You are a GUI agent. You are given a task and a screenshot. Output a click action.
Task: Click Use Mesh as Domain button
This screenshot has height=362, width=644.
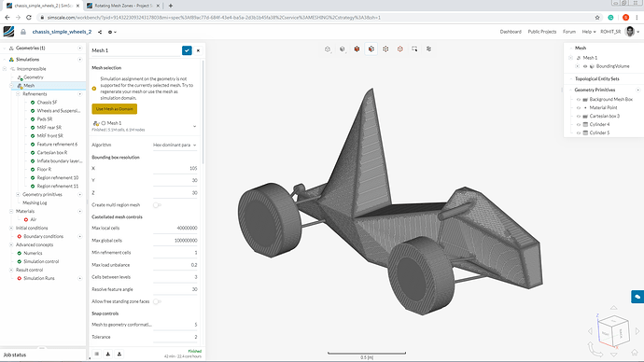[x=115, y=109]
